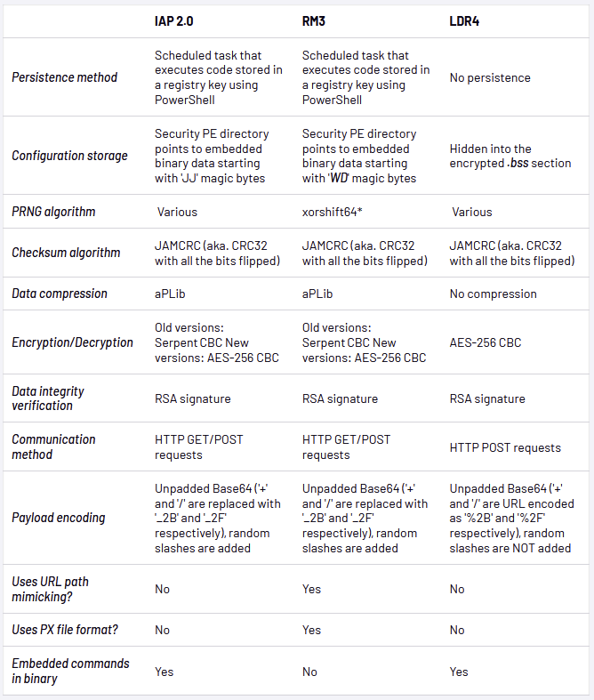This screenshot has width=594, height=700.
Task: Click the Encryption/Decryption row label
Action: tap(72, 342)
